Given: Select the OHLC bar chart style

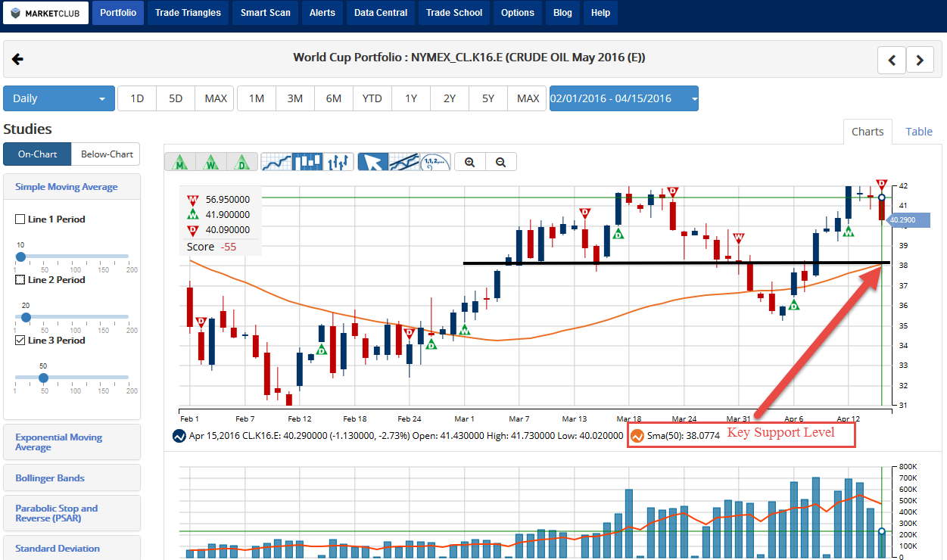Looking at the screenshot, I should pyautogui.click(x=338, y=162).
